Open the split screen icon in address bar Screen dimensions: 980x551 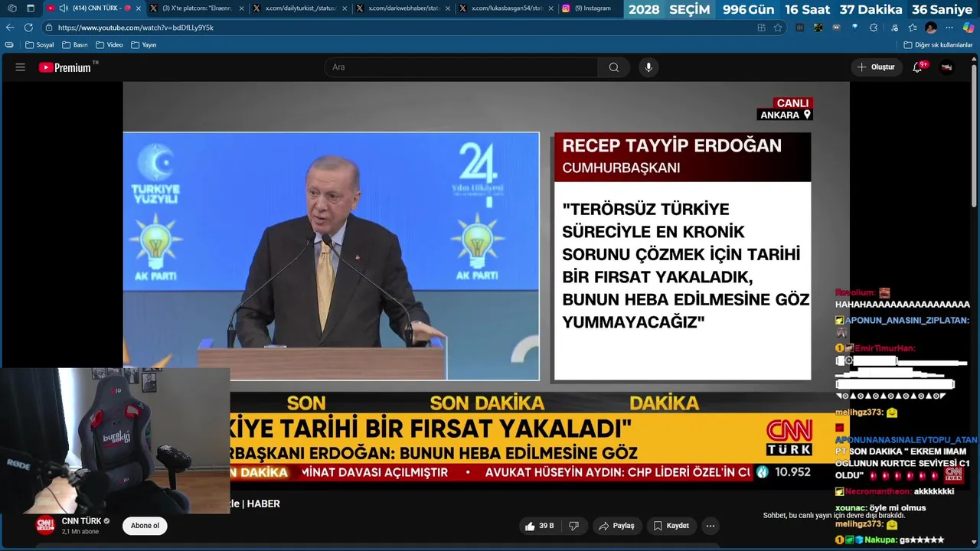761,28
